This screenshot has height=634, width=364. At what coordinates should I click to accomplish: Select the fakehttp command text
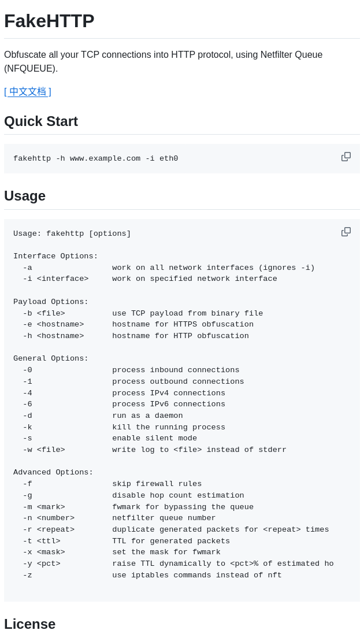(x=95, y=158)
